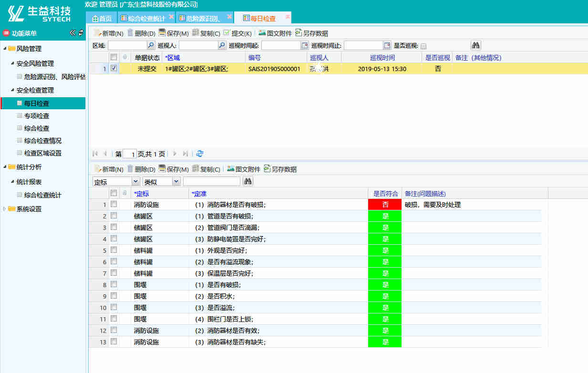Click the page number input in the pager

tap(130, 154)
